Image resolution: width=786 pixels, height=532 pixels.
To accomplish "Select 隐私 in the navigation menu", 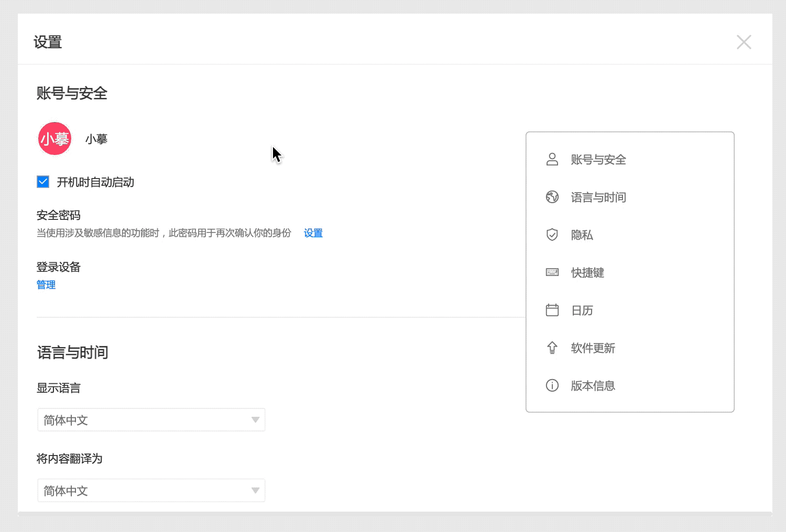I will 582,235.
